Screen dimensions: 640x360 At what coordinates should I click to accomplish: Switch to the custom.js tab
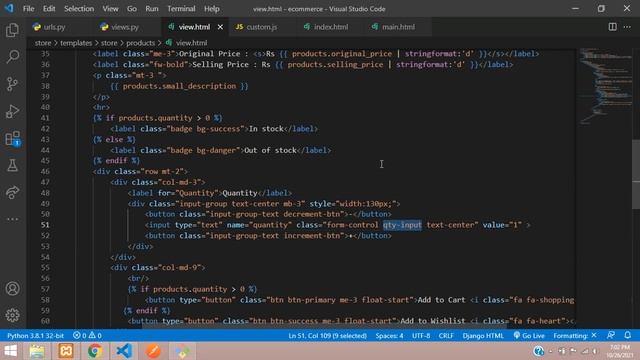click(x=262, y=27)
